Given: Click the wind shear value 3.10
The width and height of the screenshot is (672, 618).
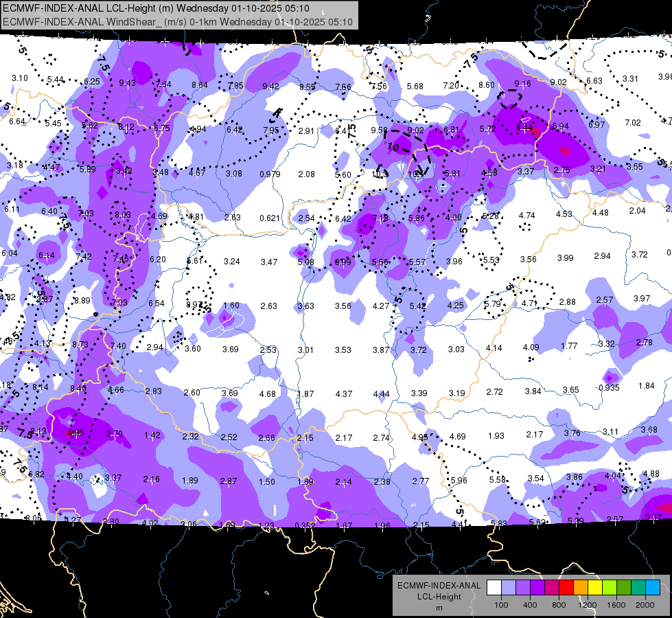Looking at the screenshot, I should 20,78.
